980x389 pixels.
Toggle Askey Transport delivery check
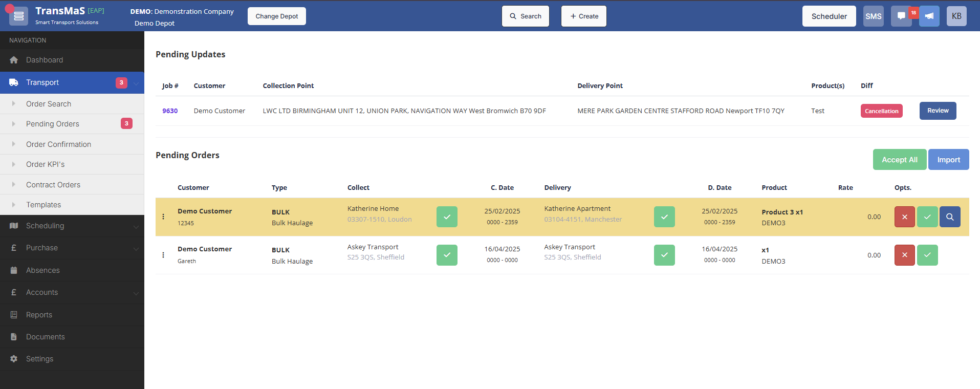pos(664,255)
